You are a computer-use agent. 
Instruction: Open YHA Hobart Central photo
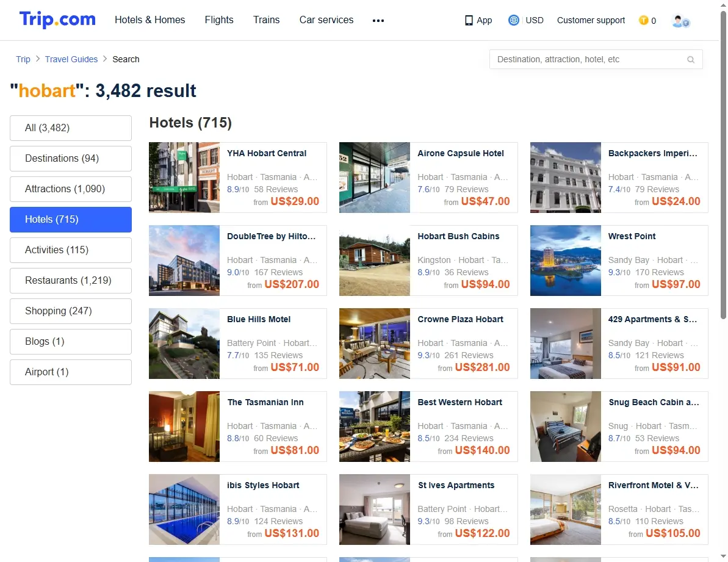click(x=184, y=178)
